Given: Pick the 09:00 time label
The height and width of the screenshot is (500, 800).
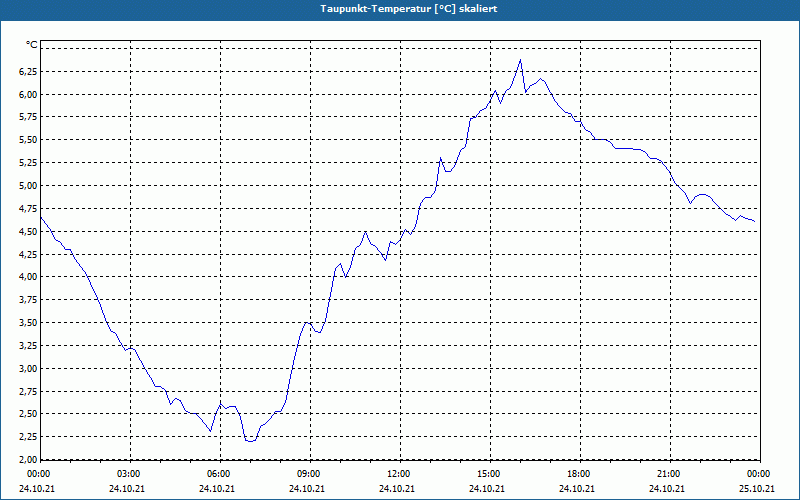Looking at the screenshot, I should tap(309, 474).
